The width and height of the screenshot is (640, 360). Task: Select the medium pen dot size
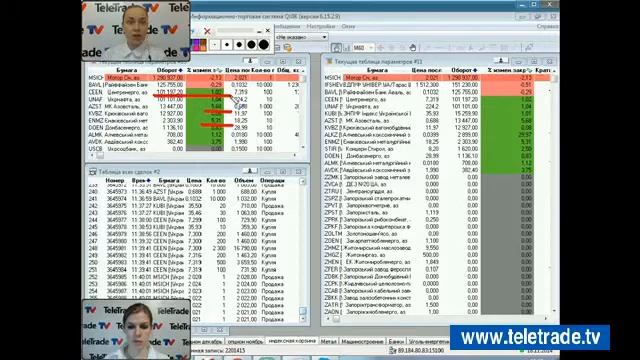[239, 45]
